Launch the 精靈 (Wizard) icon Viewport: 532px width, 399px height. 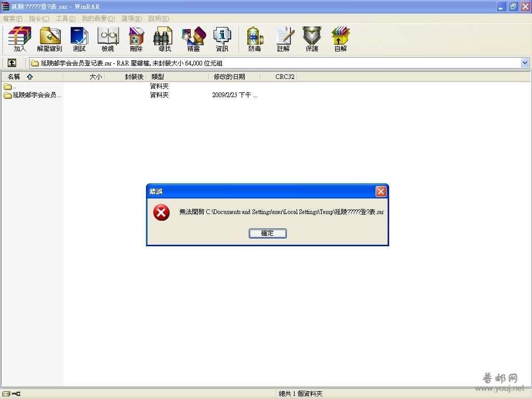193,39
